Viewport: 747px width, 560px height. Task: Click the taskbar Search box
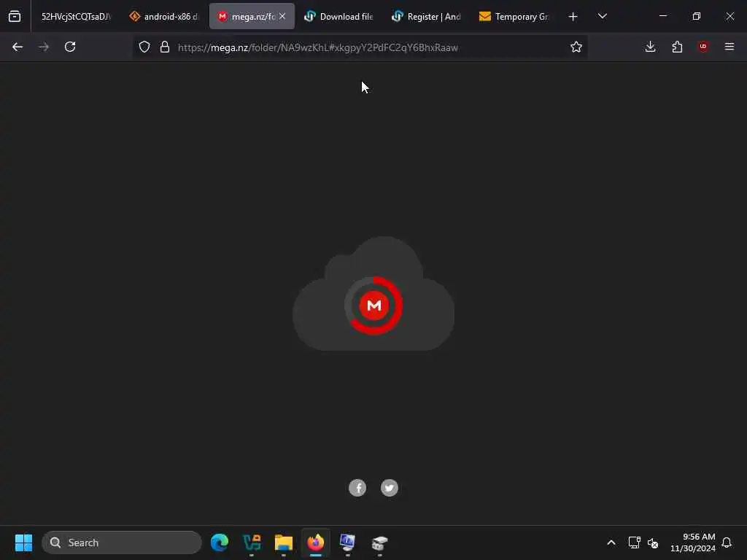coord(122,542)
